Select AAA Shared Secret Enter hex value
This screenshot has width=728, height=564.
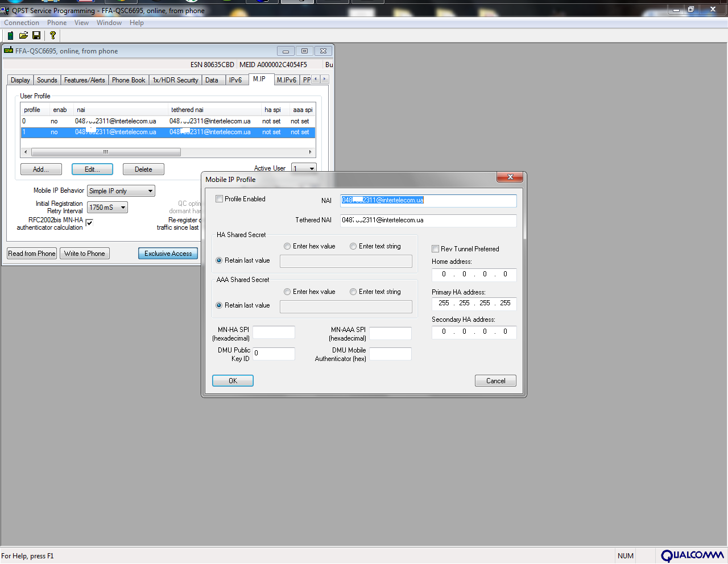pyautogui.click(x=287, y=292)
